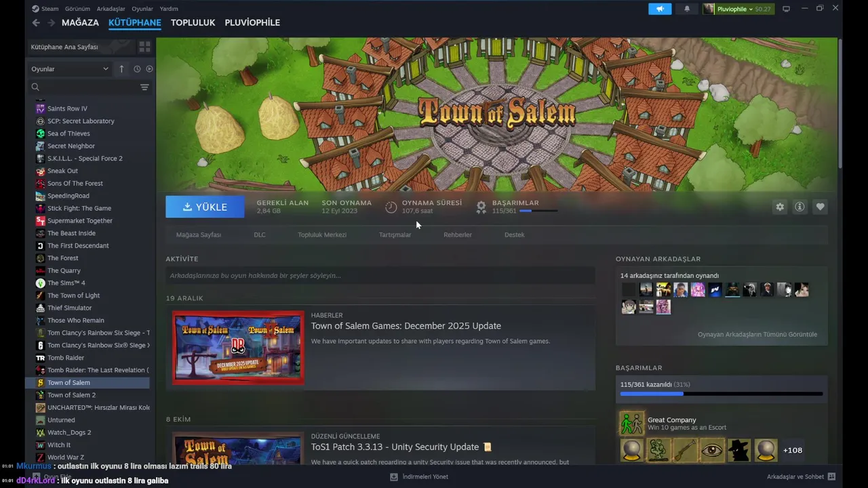
Task: Open the Yardım menu
Action: click(169, 9)
